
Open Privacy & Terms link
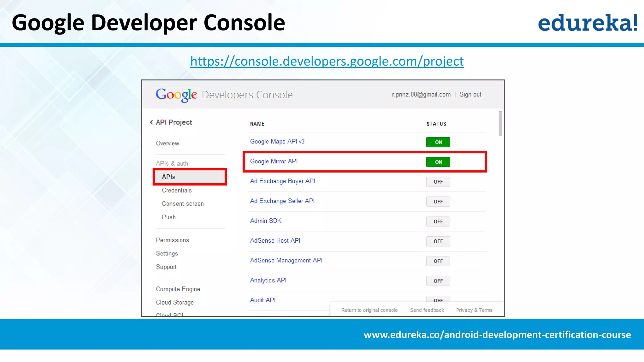pyautogui.click(x=474, y=310)
